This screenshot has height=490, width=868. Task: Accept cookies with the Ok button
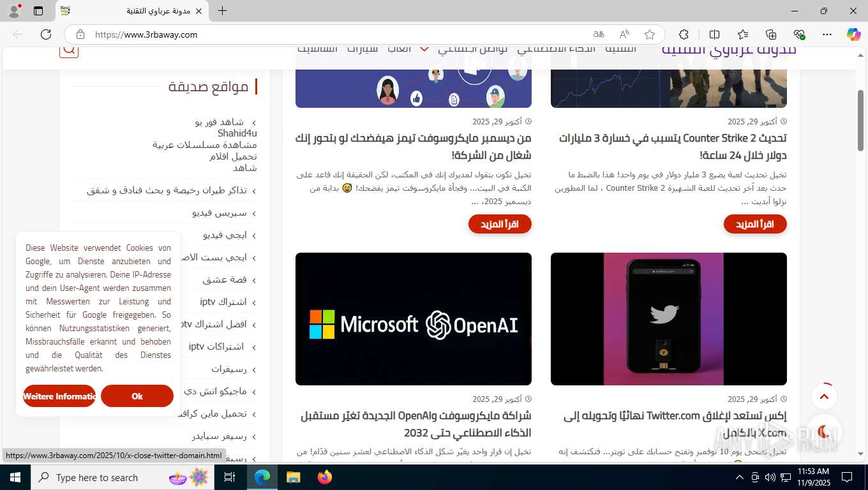click(137, 396)
